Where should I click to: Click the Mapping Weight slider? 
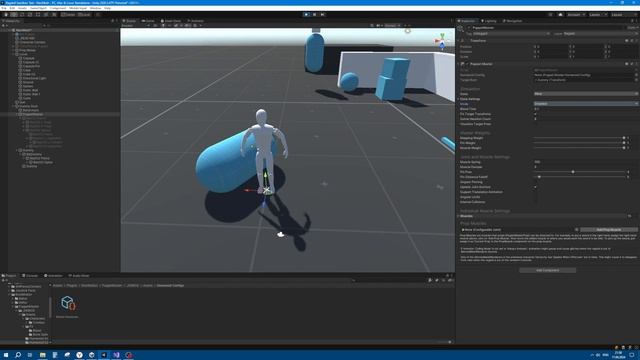(579, 138)
